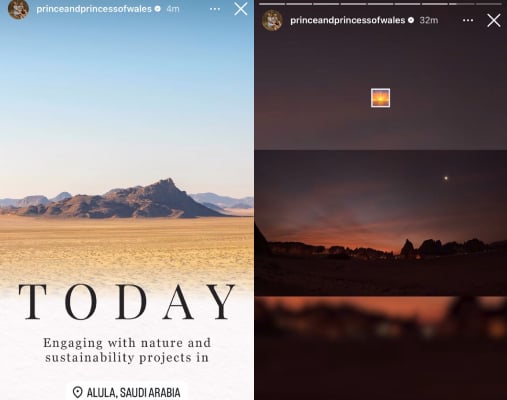Jump to last story progress bar segment
The image size is (507, 400).
[x=489, y=4]
